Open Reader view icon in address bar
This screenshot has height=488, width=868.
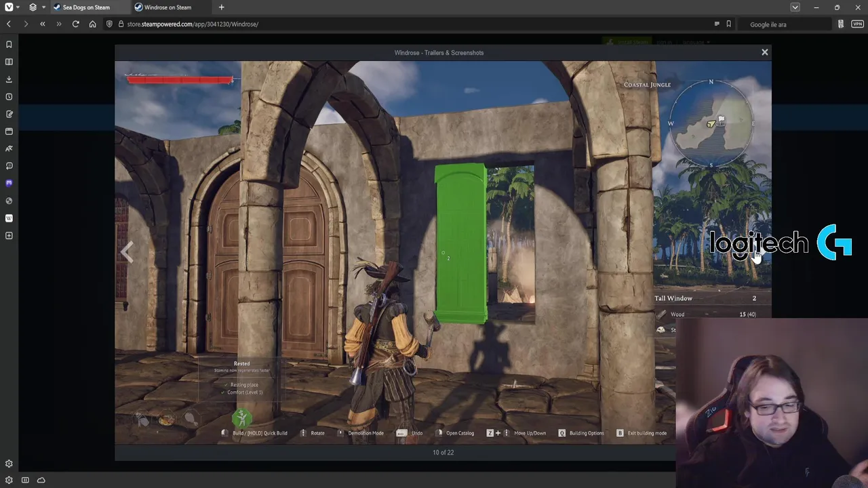pyautogui.click(x=717, y=24)
